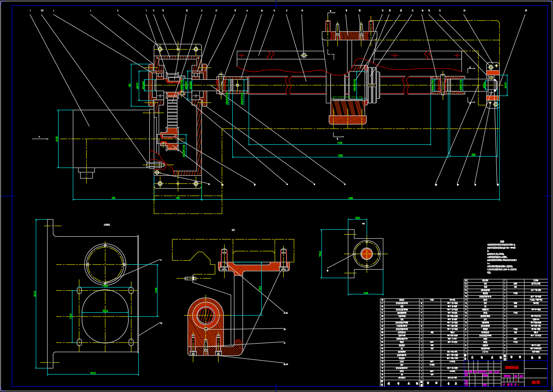Select the 1120 dimension text
Viewport: 553px width, 392px height.
click(339, 143)
